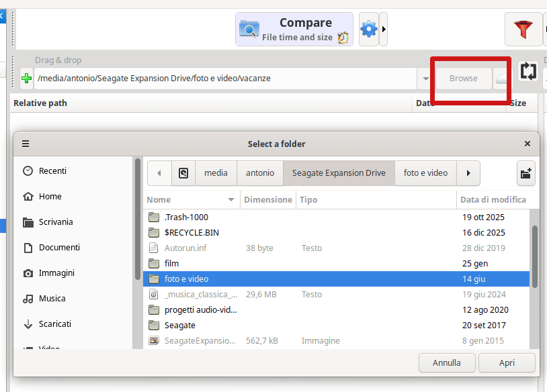Select the Seagate folder
The image size is (547, 392).
336,325
